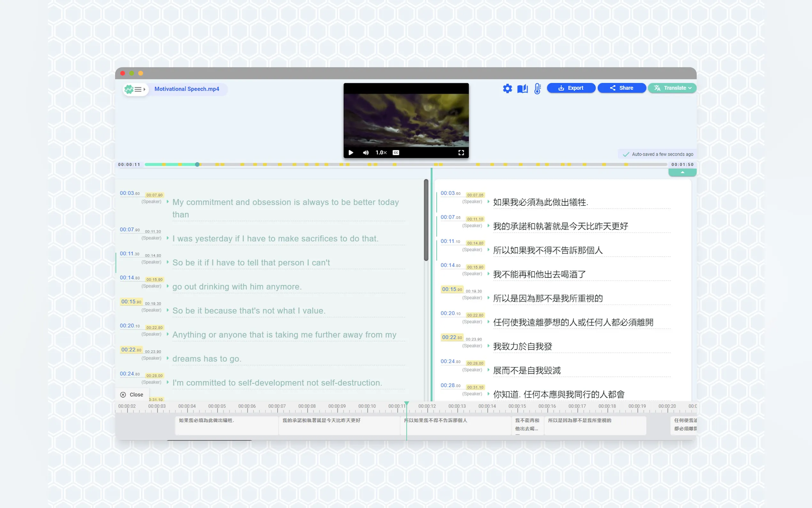
Task: Toggle closed captions CC on video
Action: (x=396, y=153)
